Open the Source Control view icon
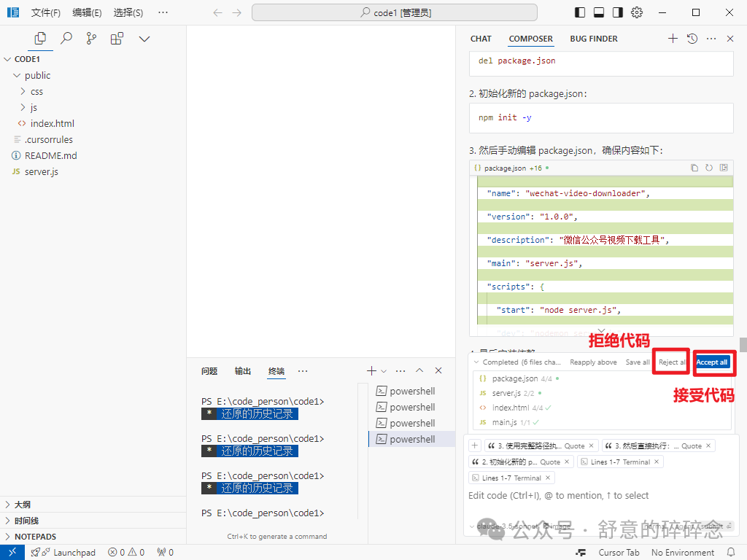The image size is (747, 560). coord(91,39)
